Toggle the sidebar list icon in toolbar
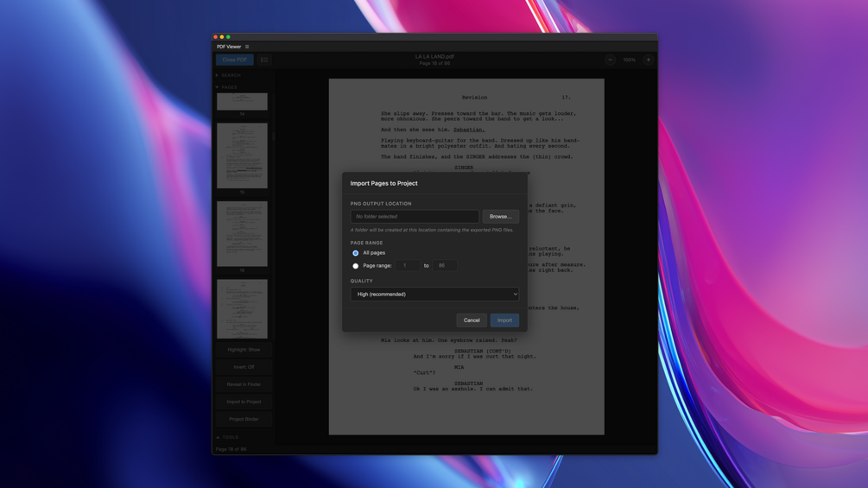Image resolution: width=868 pixels, height=488 pixels. click(264, 60)
